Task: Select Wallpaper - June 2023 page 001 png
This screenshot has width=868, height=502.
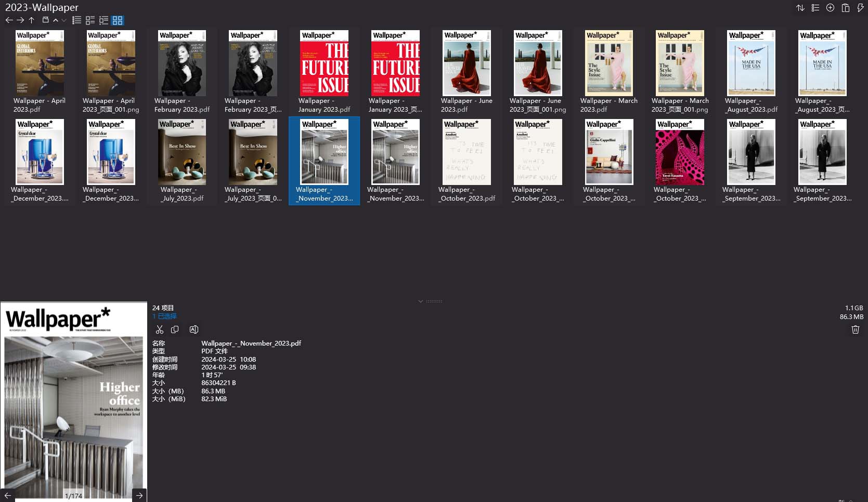Action: pyautogui.click(x=538, y=72)
